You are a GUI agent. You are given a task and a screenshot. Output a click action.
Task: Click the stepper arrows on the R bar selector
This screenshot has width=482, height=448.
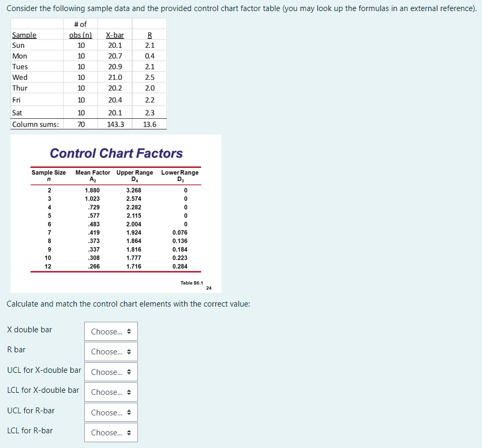click(129, 351)
